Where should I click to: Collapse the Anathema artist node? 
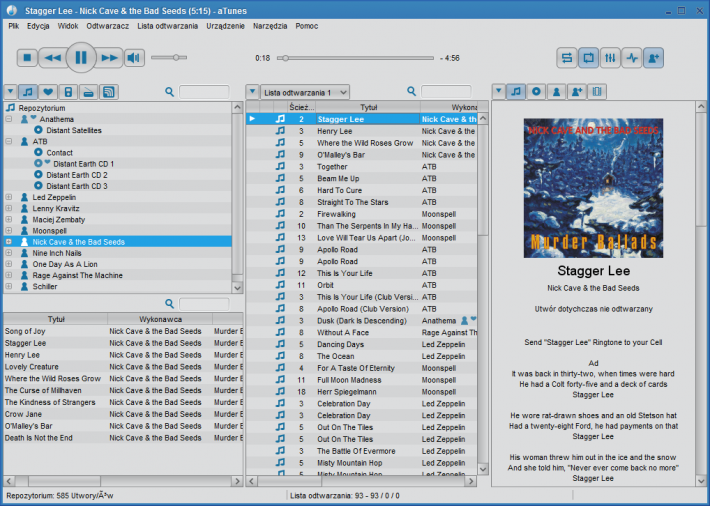pyautogui.click(x=9, y=119)
